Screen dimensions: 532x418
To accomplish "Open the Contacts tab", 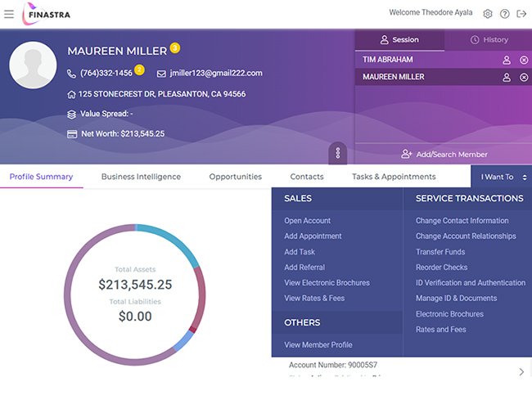I will [307, 177].
